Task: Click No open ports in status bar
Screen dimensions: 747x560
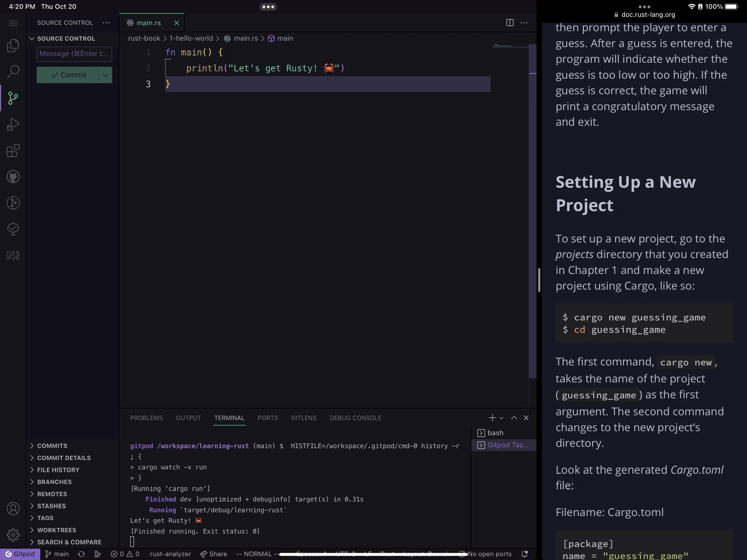Action: [485, 554]
